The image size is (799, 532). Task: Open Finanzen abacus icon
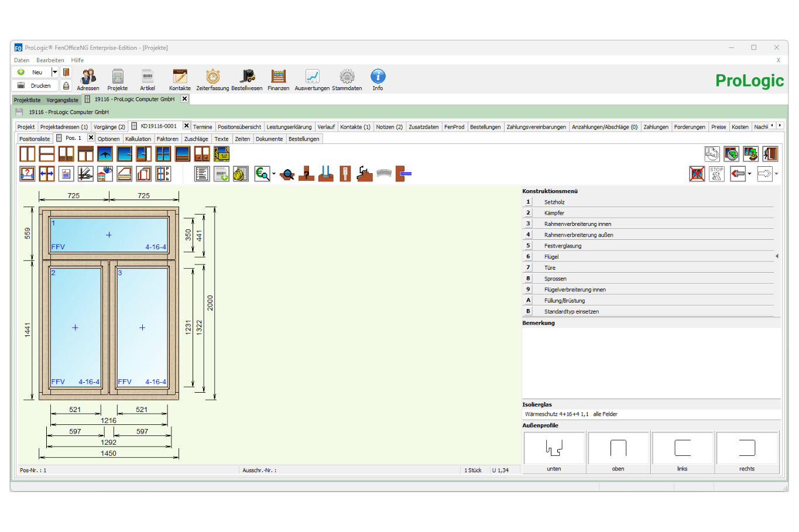click(278, 77)
